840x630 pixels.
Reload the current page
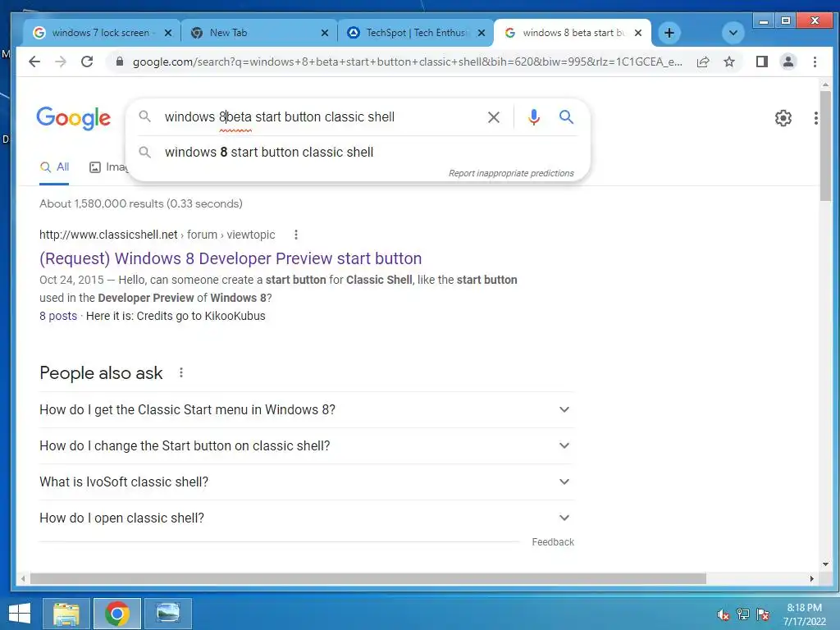87,62
